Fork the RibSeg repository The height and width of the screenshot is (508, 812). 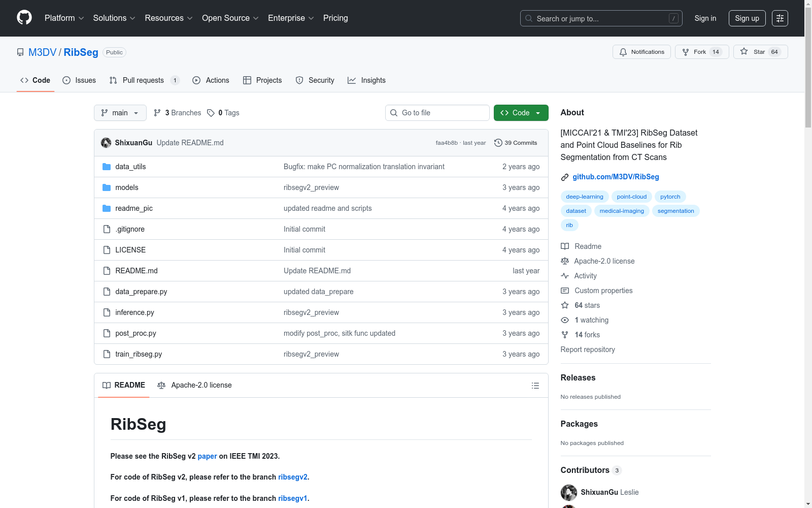tap(702, 52)
